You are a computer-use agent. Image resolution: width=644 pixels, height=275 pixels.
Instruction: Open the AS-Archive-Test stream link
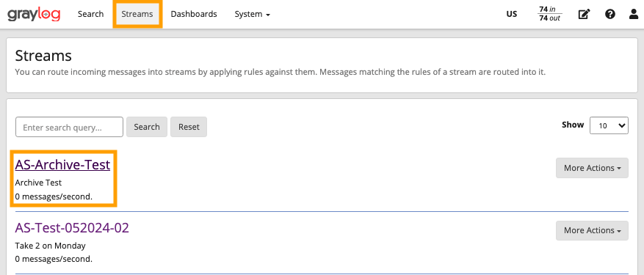coord(62,164)
